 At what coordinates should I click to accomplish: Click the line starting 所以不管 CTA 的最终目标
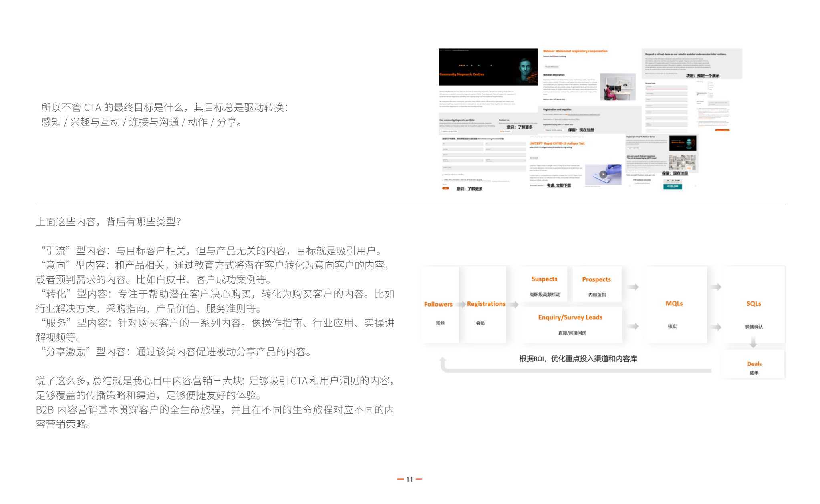click(165, 107)
